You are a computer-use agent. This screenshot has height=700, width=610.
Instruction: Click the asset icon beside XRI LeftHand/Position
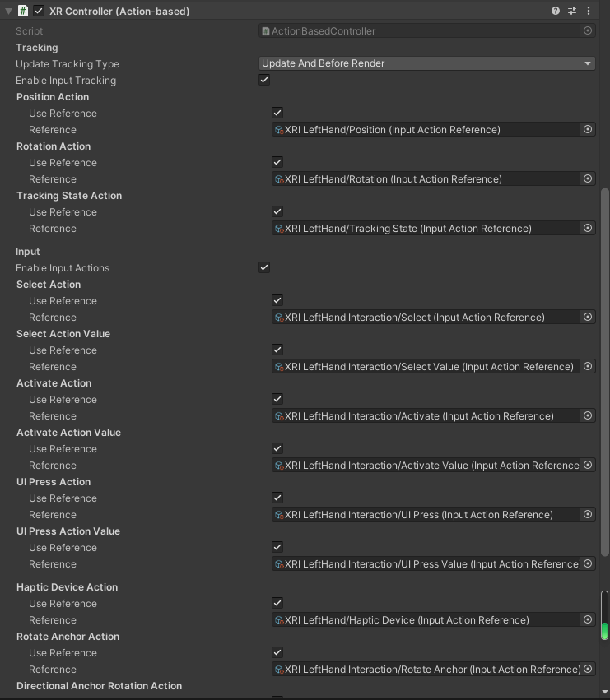(x=279, y=130)
